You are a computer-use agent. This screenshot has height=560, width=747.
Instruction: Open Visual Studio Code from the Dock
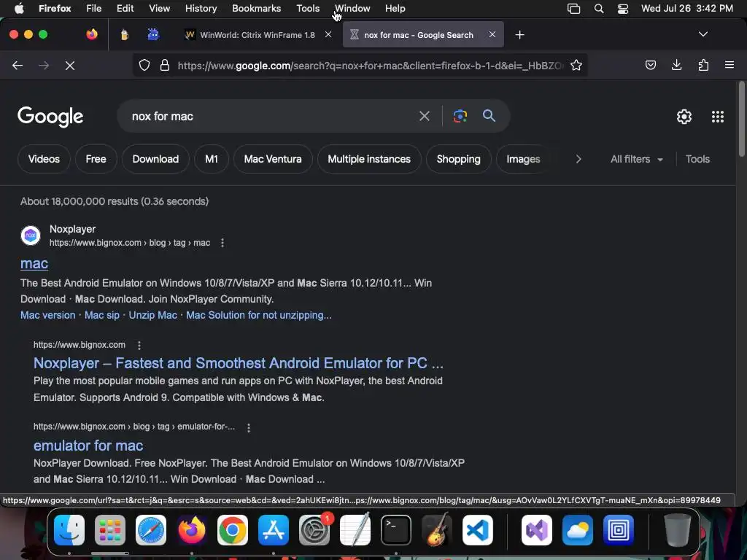point(478,530)
